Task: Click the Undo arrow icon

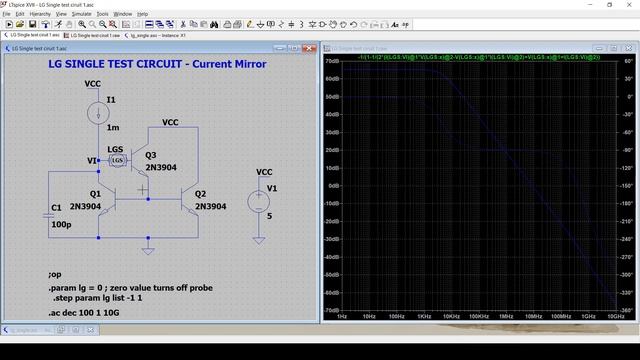Action: (353, 24)
